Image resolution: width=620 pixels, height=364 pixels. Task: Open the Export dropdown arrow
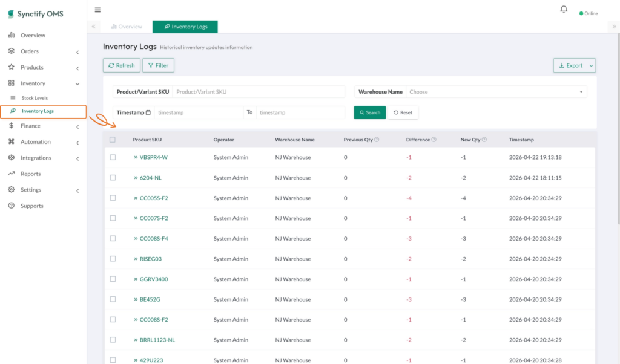pyautogui.click(x=591, y=65)
